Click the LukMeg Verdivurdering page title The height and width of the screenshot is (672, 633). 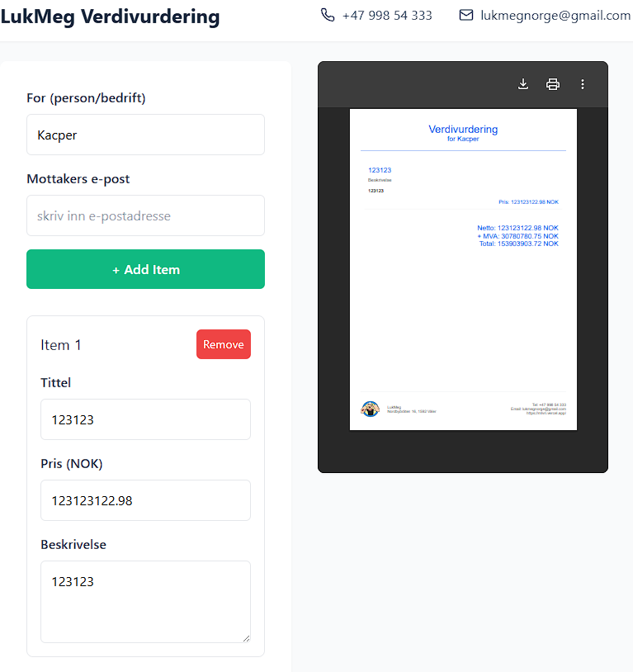coord(111,17)
